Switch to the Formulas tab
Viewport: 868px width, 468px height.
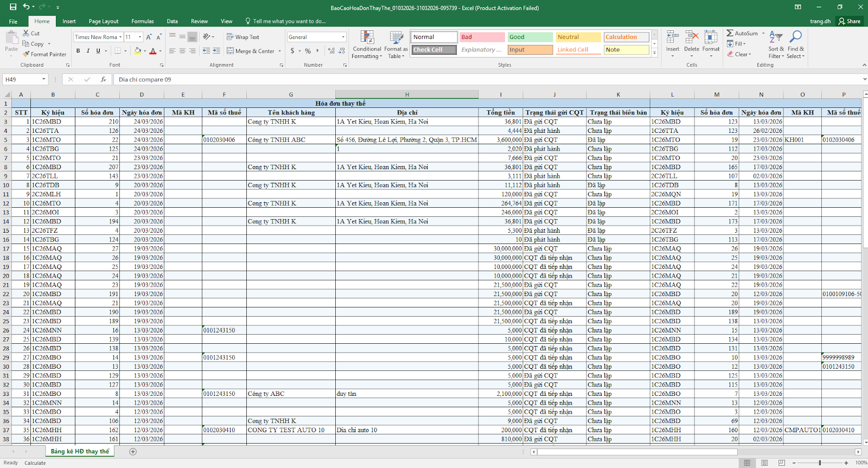(x=142, y=21)
